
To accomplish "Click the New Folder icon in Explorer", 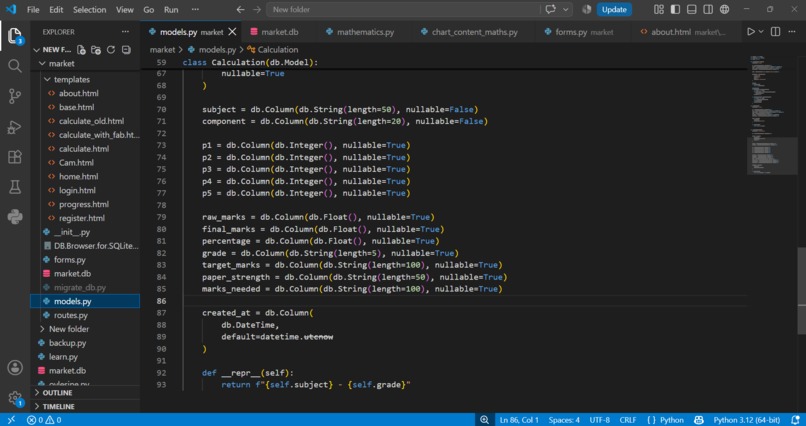I will [x=96, y=50].
